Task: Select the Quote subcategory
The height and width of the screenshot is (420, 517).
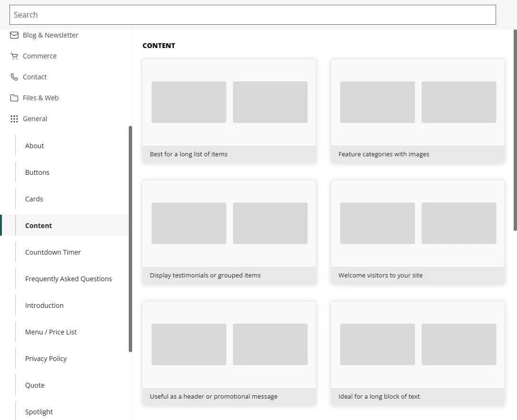Action: tap(35, 385)
